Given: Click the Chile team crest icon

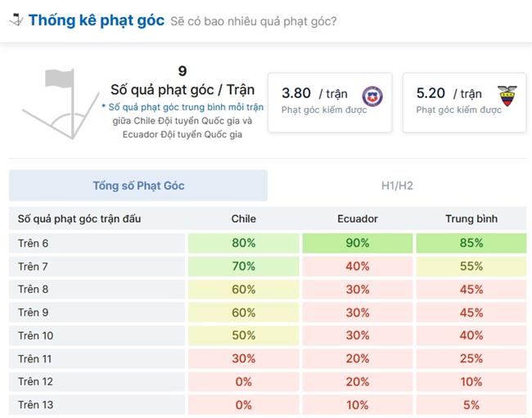Looking at the screenshot, I should [x=372, y=96].
